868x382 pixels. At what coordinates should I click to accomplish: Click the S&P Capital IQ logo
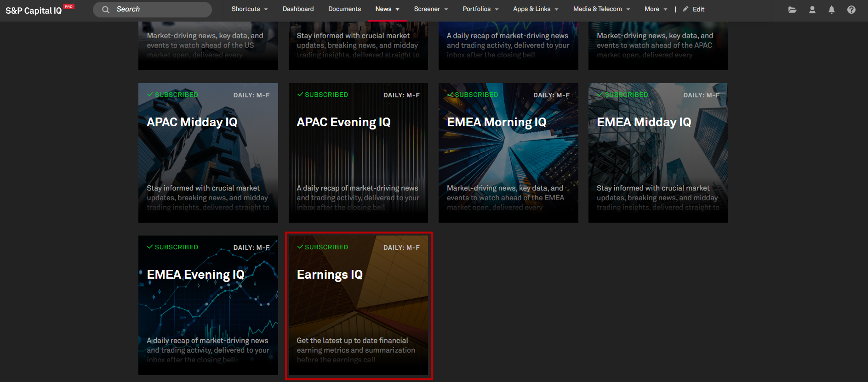[34, 10]
